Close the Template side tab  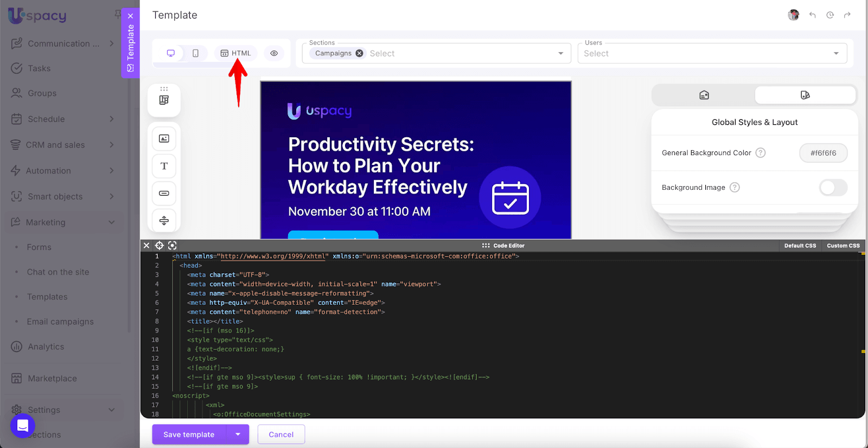tap(131, 16)
